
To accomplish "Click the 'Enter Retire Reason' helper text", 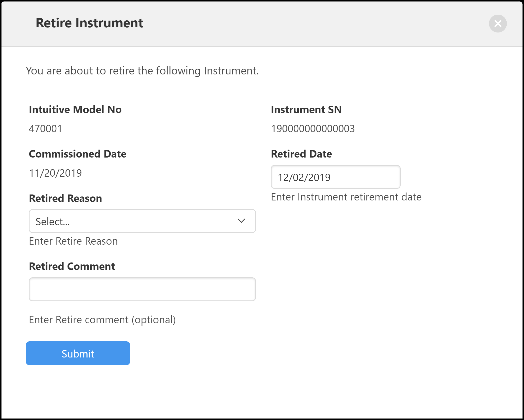I will tap(73, 241).
